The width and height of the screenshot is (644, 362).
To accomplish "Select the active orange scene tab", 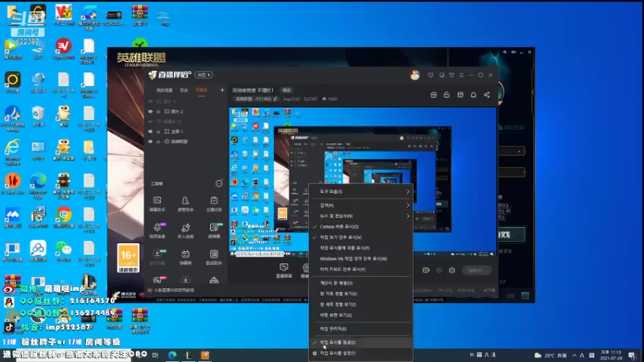I will (201, 90).
